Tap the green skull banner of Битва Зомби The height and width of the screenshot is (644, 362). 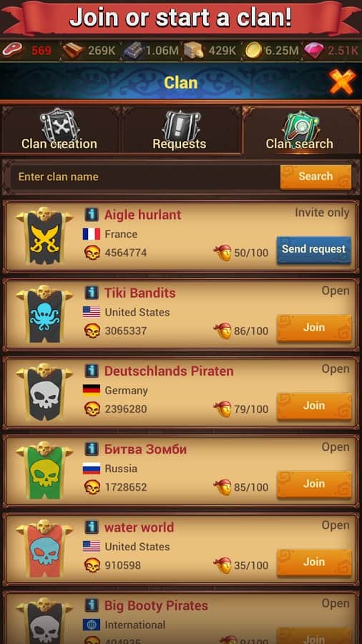44,471
